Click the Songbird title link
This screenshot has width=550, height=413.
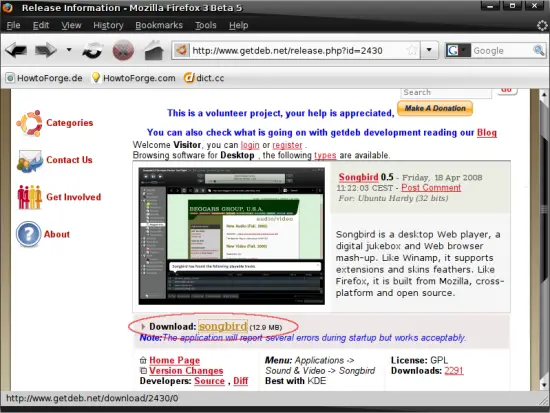[x=358, y=177]
